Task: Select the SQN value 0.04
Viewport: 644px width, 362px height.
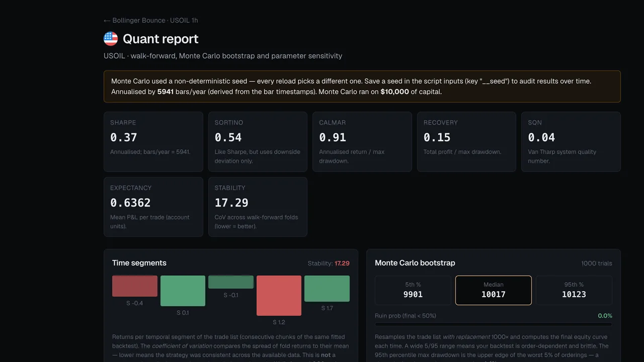Action: (x=541, y=137)
